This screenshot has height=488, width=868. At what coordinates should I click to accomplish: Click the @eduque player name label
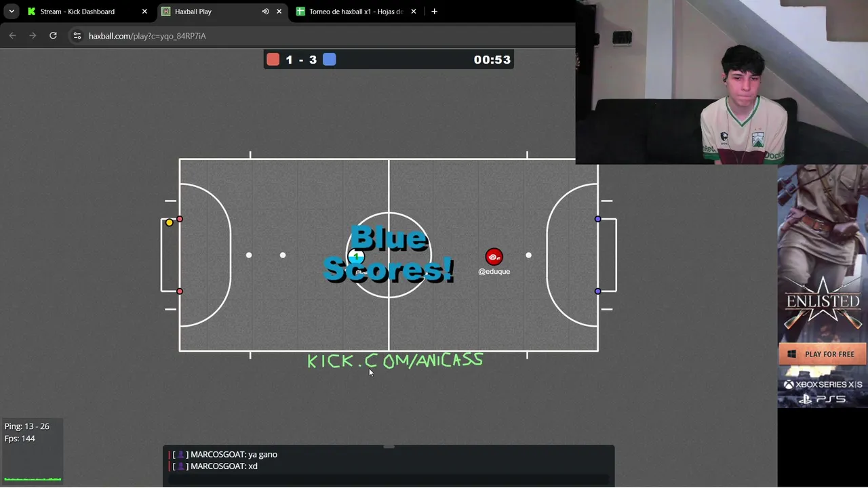pyautogui.click(x=494, y=271)
